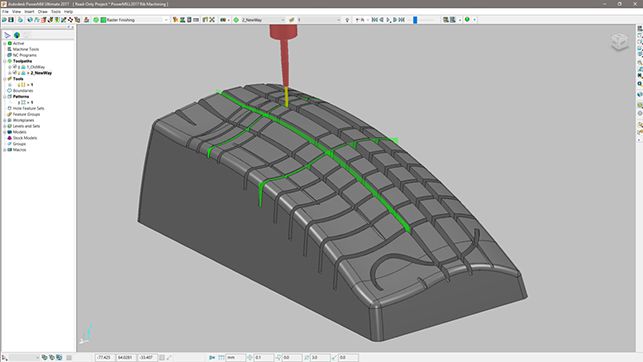
Task: Click the globe icon atop explorer panel
Action: [17, 35]
